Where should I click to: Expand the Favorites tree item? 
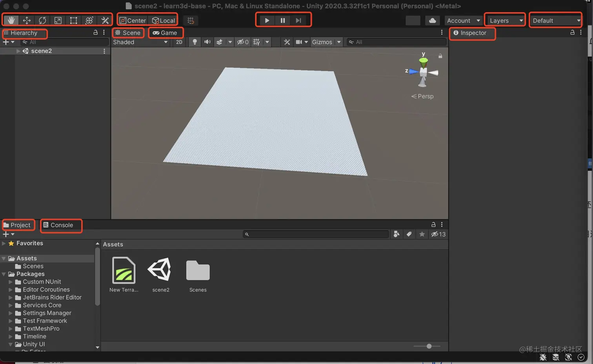pyautogui.click(x=4, y=243)
